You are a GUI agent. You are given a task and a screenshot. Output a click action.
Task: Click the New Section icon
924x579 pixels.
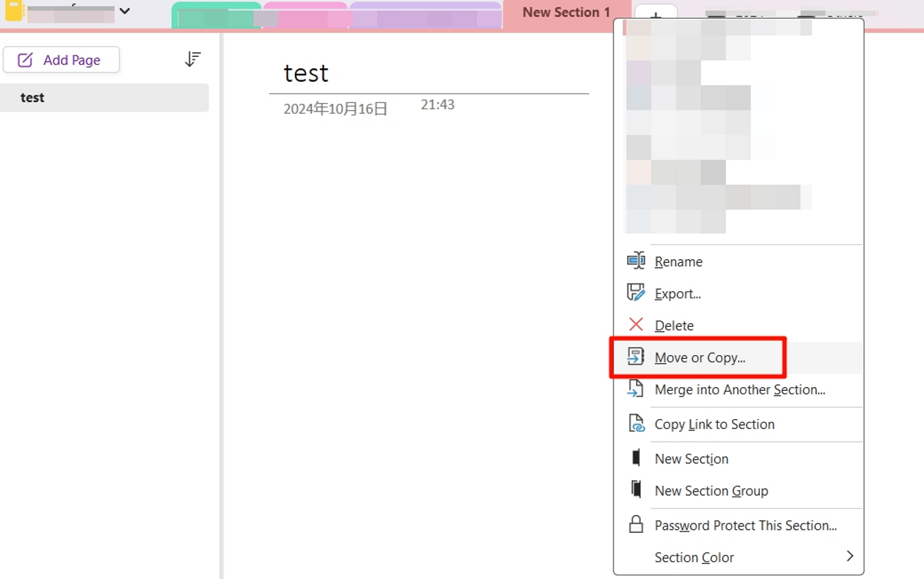coord(636,458)
